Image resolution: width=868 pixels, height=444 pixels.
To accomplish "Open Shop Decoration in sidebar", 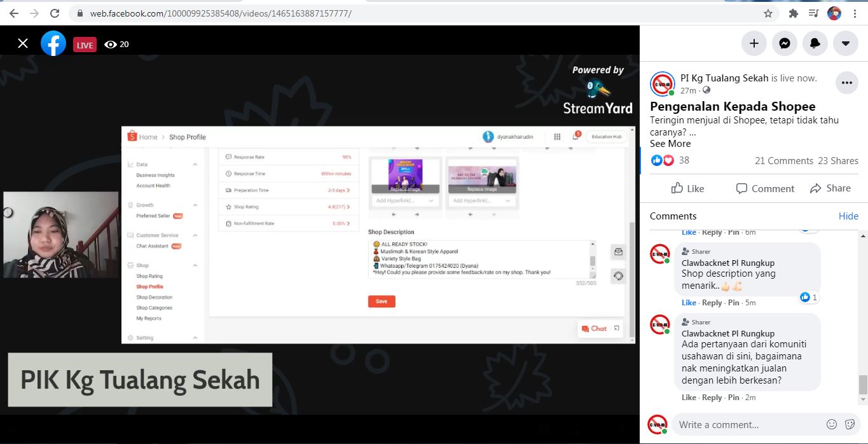I will tap(155, 297).
